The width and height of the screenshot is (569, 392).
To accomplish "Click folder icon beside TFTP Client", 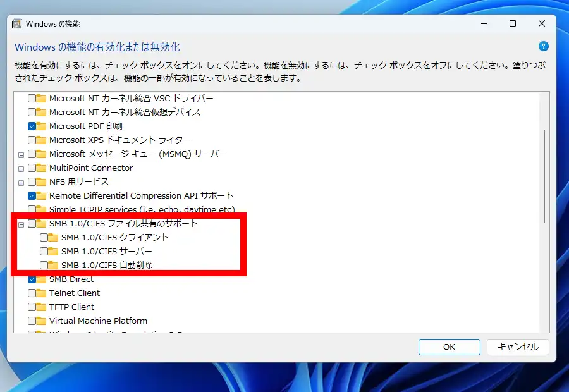I will click(41, 307).
